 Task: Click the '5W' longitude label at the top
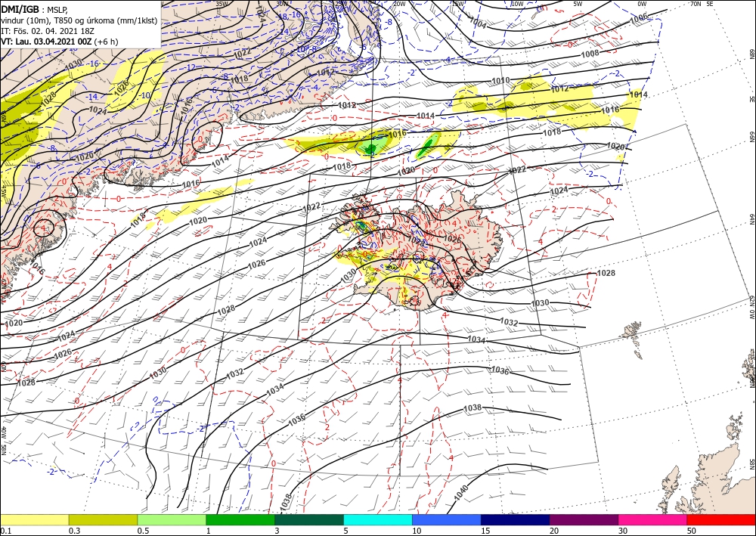pos(578,4)
